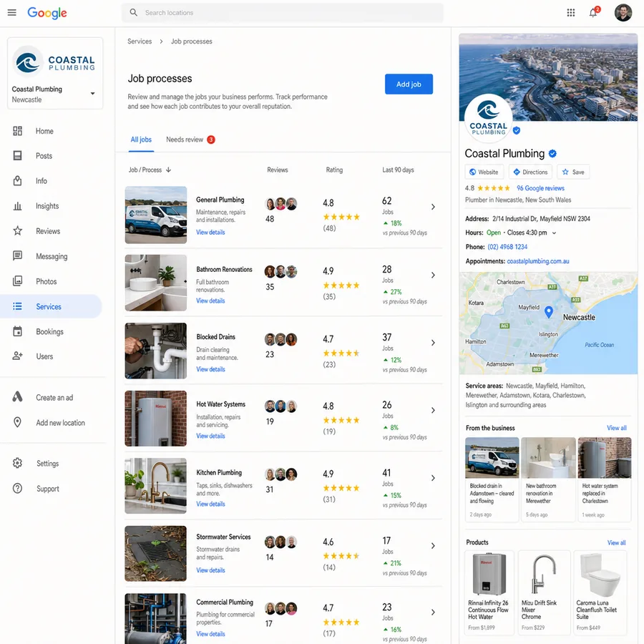This screenshot has width=644, height=644.
Task: Open the Reviews menu item
Action: click(51, 231)
